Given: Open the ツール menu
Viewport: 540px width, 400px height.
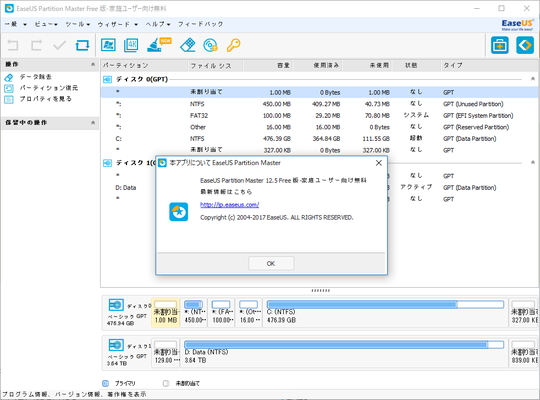Looking at the screenshot, I should coord(78,24).
